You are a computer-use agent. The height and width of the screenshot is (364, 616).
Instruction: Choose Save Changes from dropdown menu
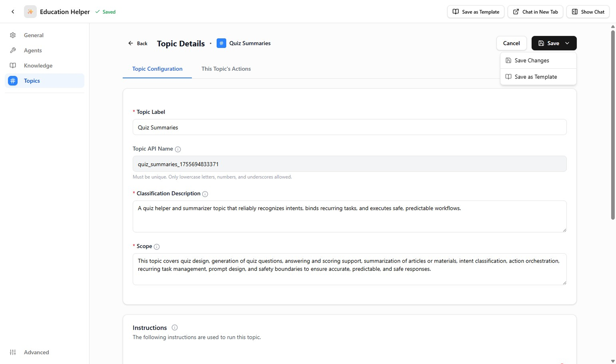click(532, 60)
